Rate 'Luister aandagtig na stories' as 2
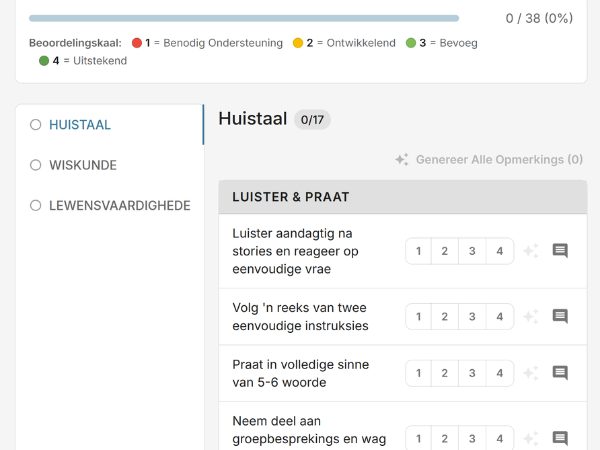Image resolution: width=600 pixels, height=450 pixels. coord(445,251)
